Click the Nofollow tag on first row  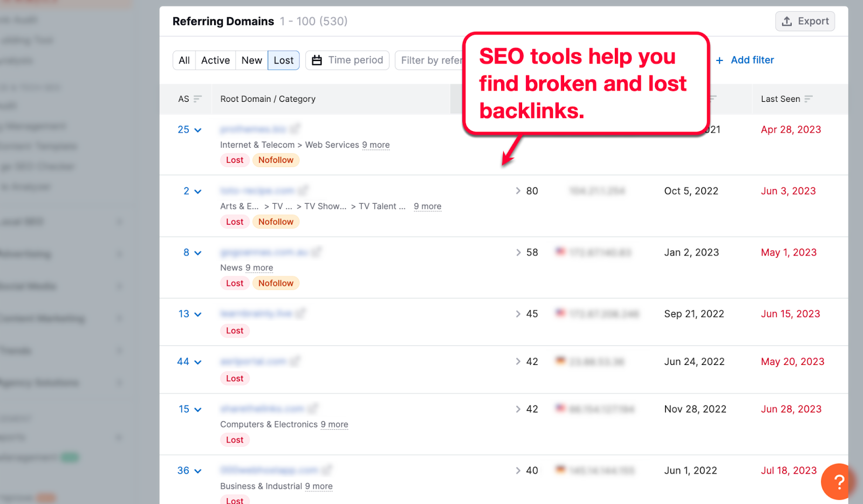click(x=276, y=160)
